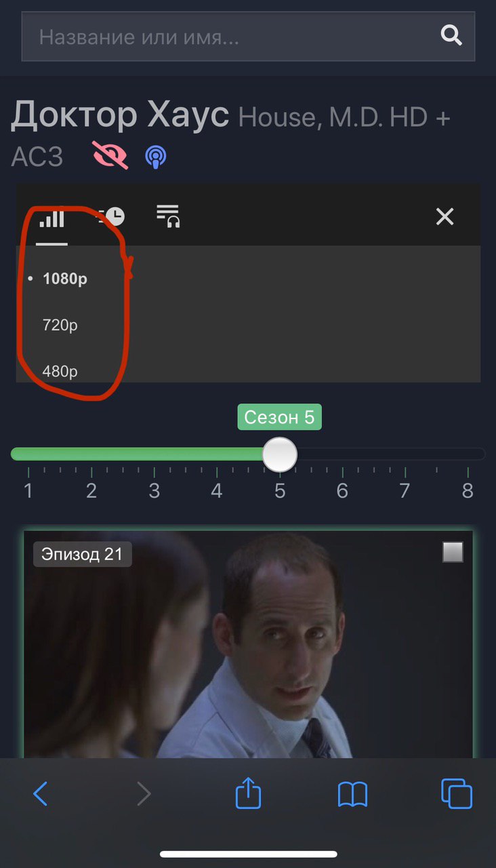Open the clock timing tab
This screenshot has height=868, width=496.
pyautogui.click(x=111, y=217)
